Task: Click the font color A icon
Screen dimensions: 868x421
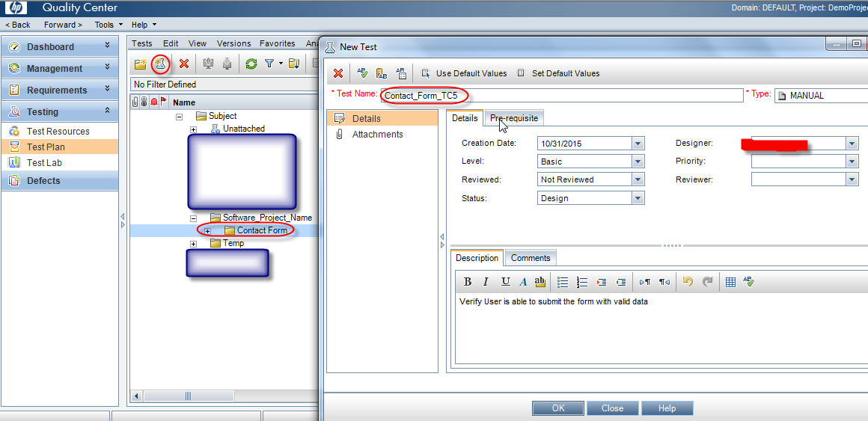Action: coord(522,282)
